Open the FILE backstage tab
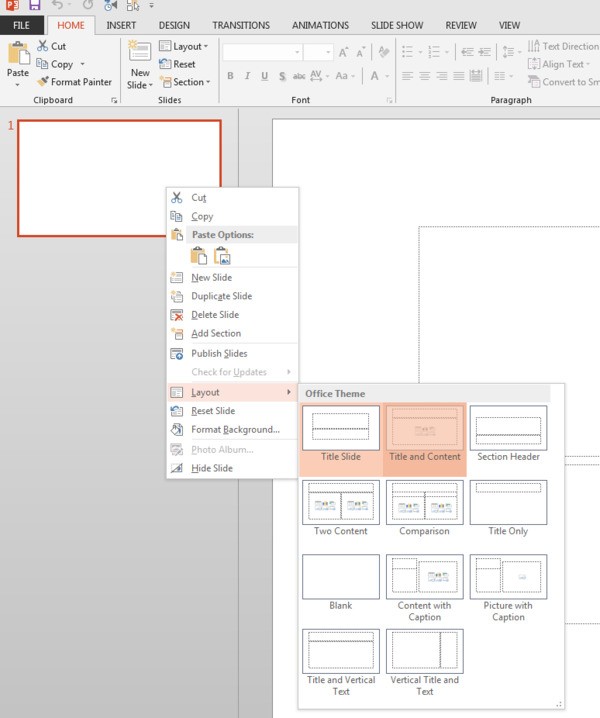Image resolution: width=600 pixels, height=718 pixels. [21, 25]
